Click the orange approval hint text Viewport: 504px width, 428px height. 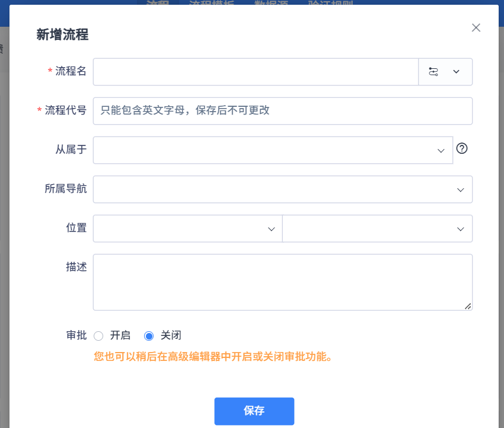tap(212, 357)
